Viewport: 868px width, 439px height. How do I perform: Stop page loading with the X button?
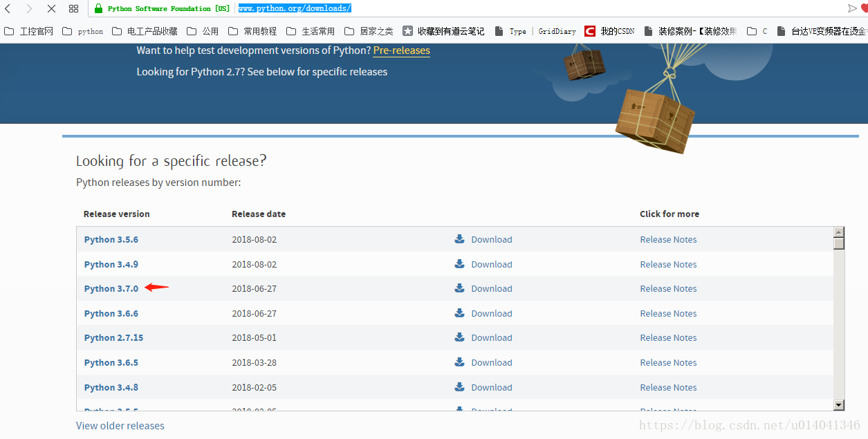51,8
